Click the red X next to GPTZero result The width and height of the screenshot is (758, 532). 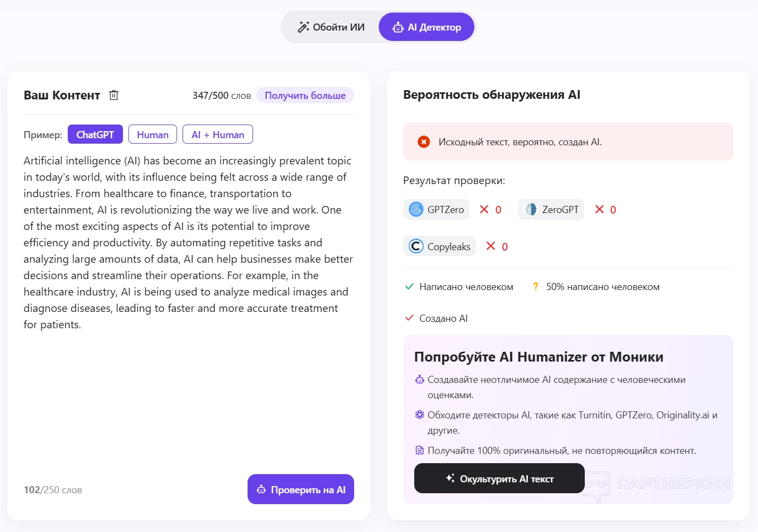pos(484,209)
